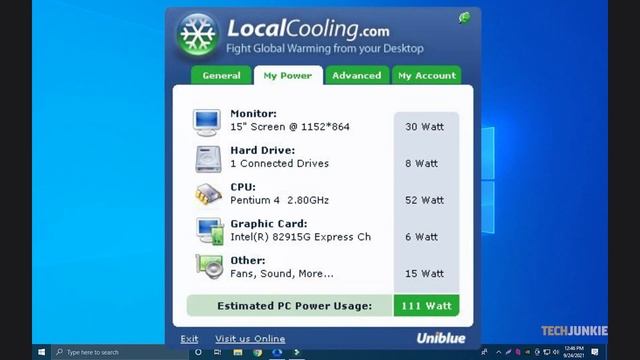The width and height of the screenshot is (640, 360).
Task: Click the Graphic Card icon
Action: pos(210,231)
